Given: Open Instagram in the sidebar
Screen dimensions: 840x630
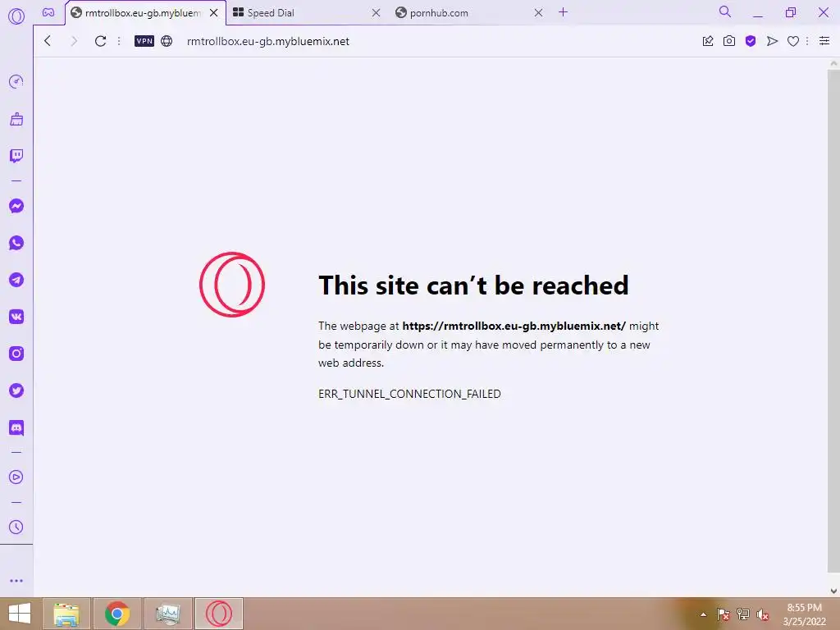Looking at the screenshot, I should click(x=16, y=354).
